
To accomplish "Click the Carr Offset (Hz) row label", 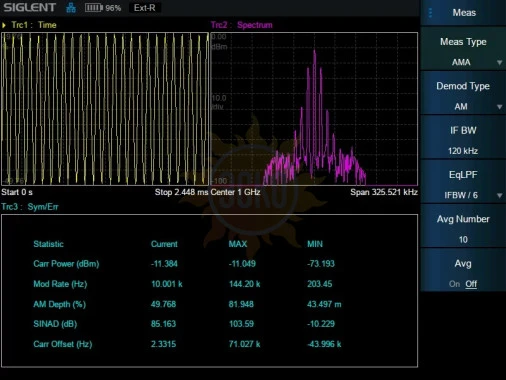I will (63, 344).
